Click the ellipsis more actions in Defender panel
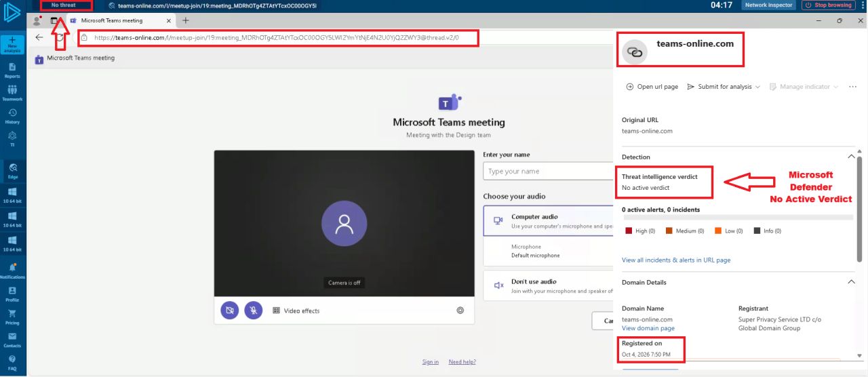The width and height of the screenshot is (868, 377). [x=853, y=87]
